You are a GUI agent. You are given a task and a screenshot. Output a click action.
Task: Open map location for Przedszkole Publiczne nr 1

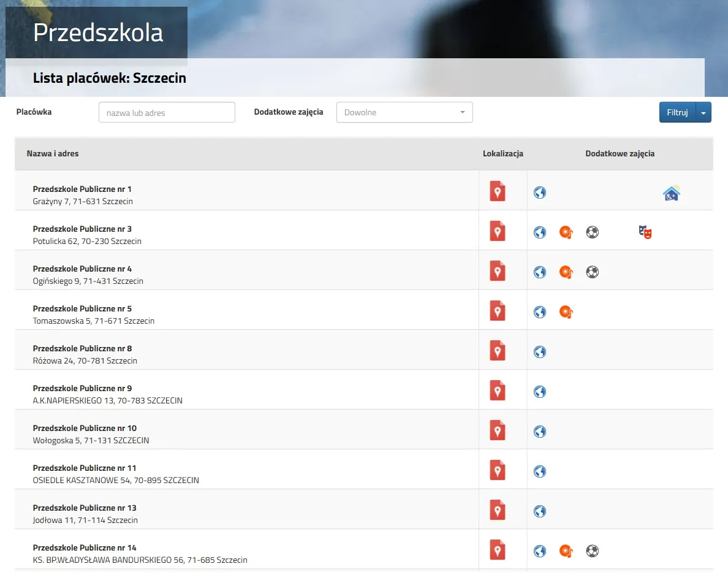tap(497, 191)
